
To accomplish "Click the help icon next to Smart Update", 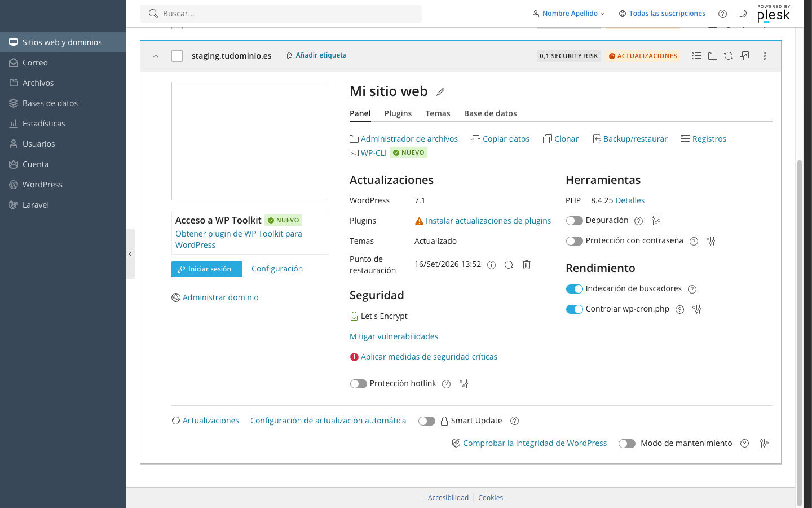I will click(x=514, y=421).
